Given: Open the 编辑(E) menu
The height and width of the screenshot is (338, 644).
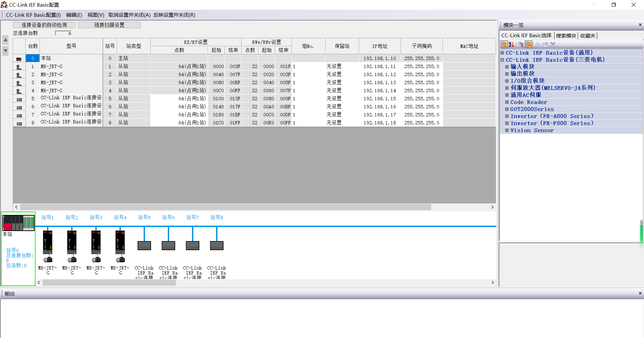Looking at the screenshot, I should point(74,15).
